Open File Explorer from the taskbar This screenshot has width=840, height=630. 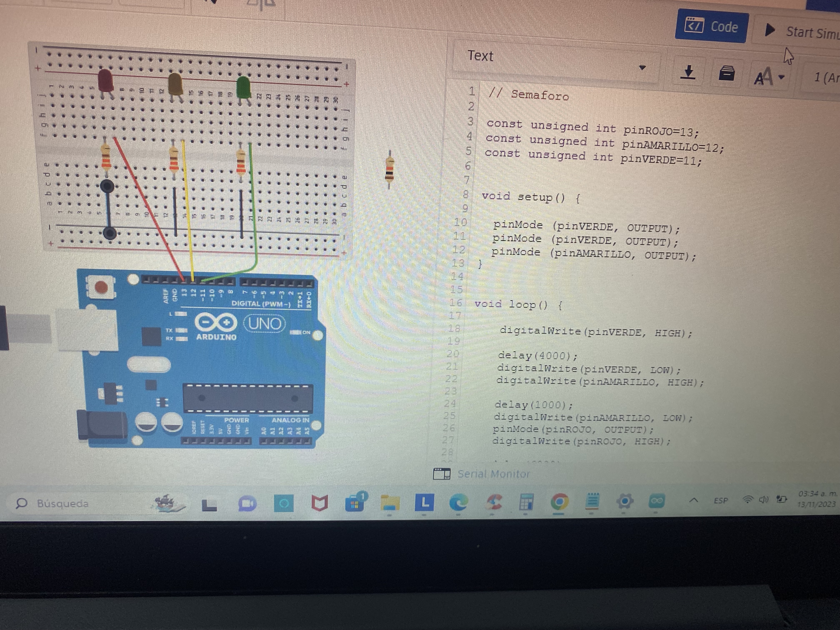click(x=390, y=502)
